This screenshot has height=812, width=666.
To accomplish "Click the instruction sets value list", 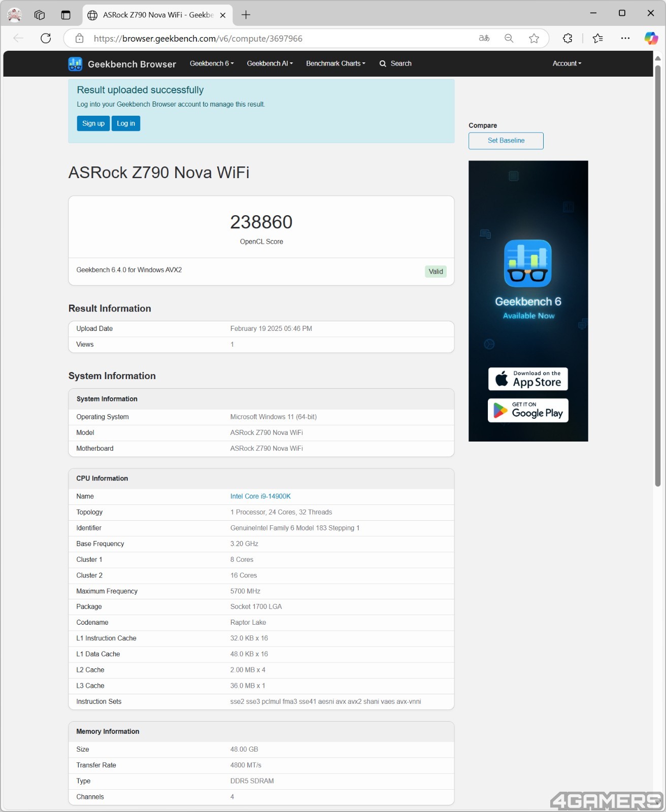I will [325, 701].
